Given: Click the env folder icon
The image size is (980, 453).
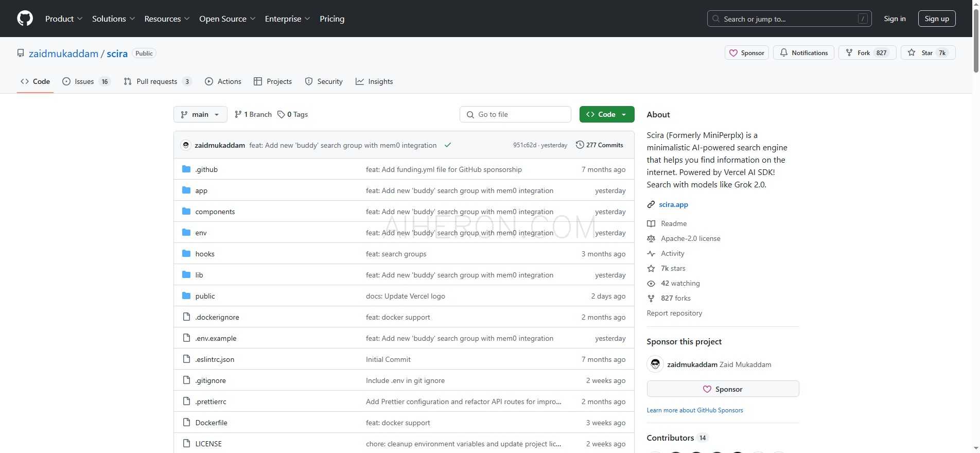Looking at the screenshot, I should (186, 233).
